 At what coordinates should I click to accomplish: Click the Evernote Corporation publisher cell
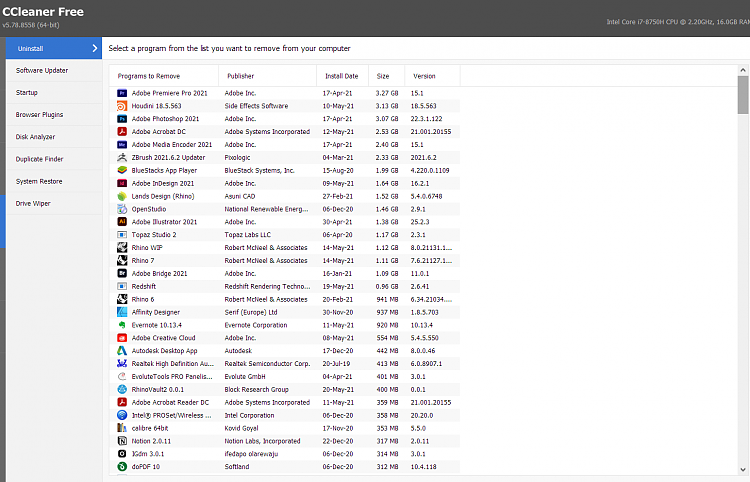[256, 325]
